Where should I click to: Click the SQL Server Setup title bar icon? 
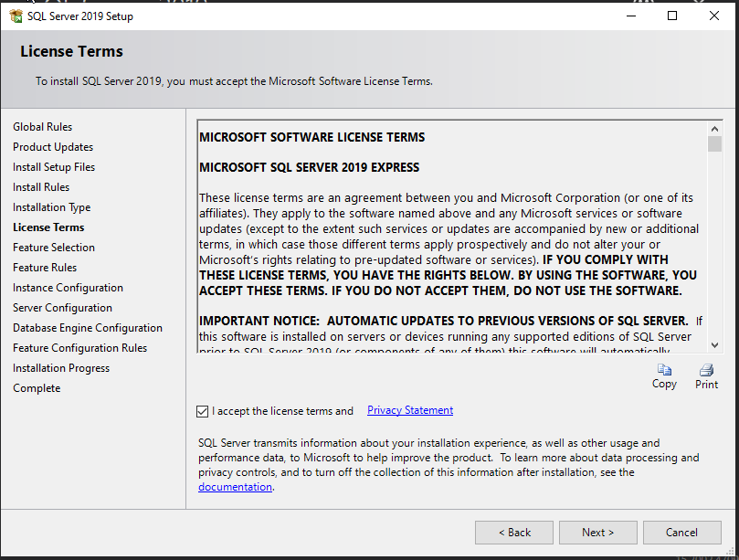(x=16, y=16)
